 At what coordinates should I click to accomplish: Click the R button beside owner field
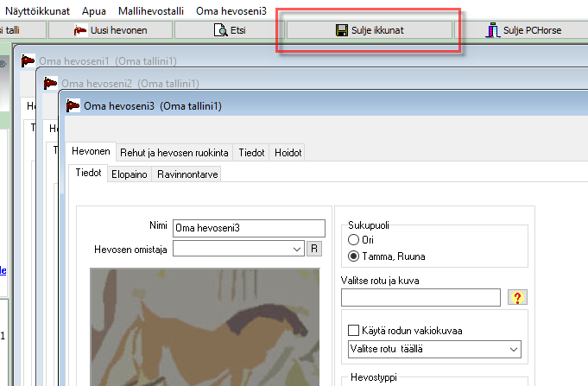[315, 249]
